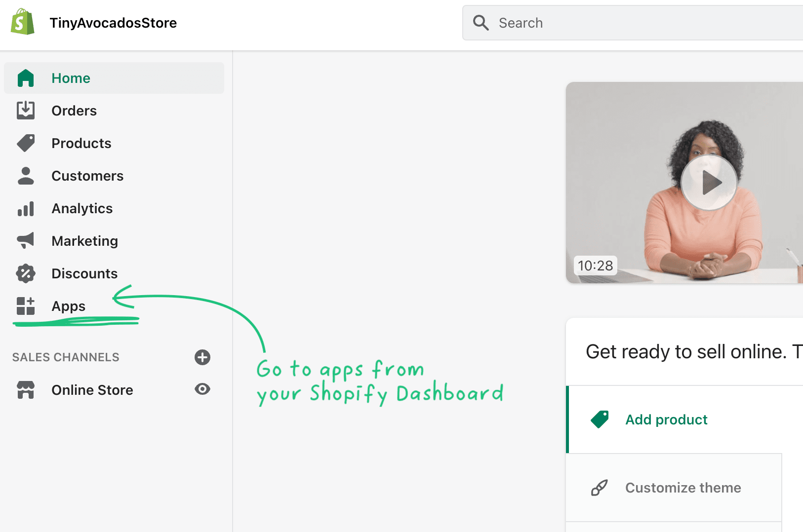View online store via eye icon
Image resolution: width=803 pixels, height=532 pixels.
202,389
